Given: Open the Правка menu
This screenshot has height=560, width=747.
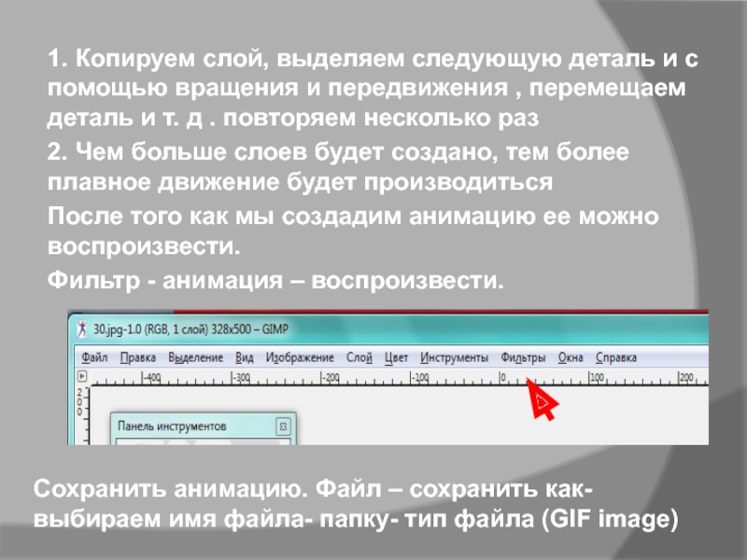Looking at the screenshot, I should (x=137, y=357).
